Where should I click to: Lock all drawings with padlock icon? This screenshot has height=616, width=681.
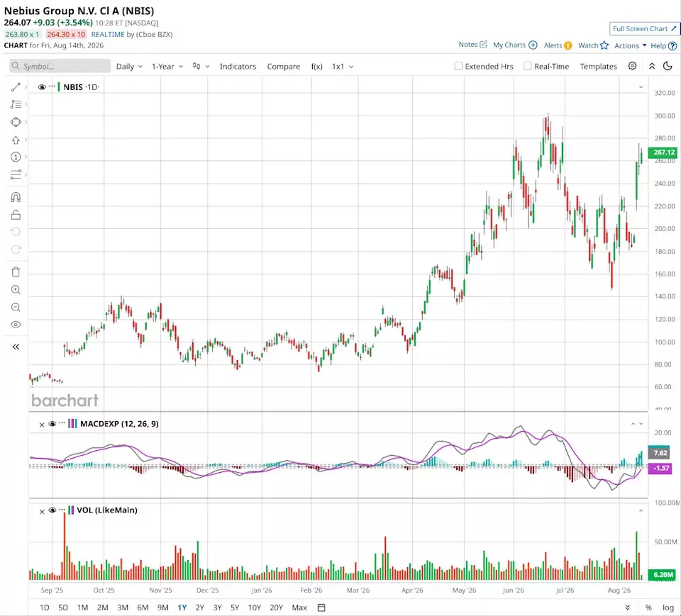(16, 215)
